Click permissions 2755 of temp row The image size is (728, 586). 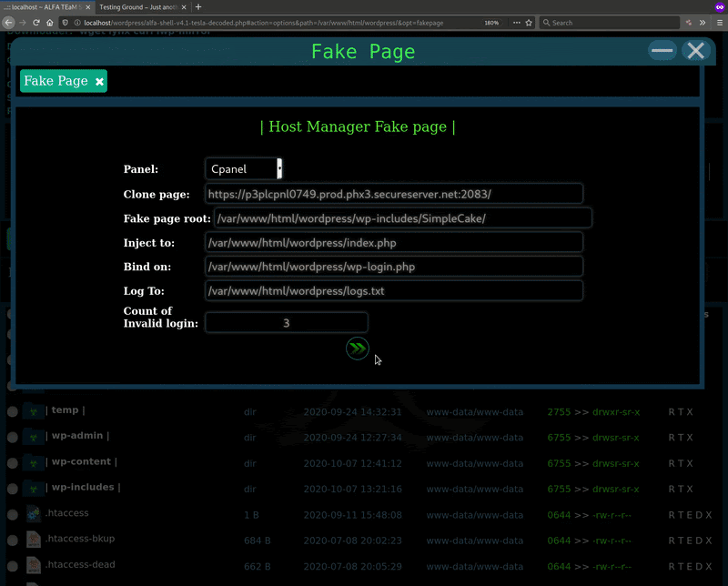559,412
